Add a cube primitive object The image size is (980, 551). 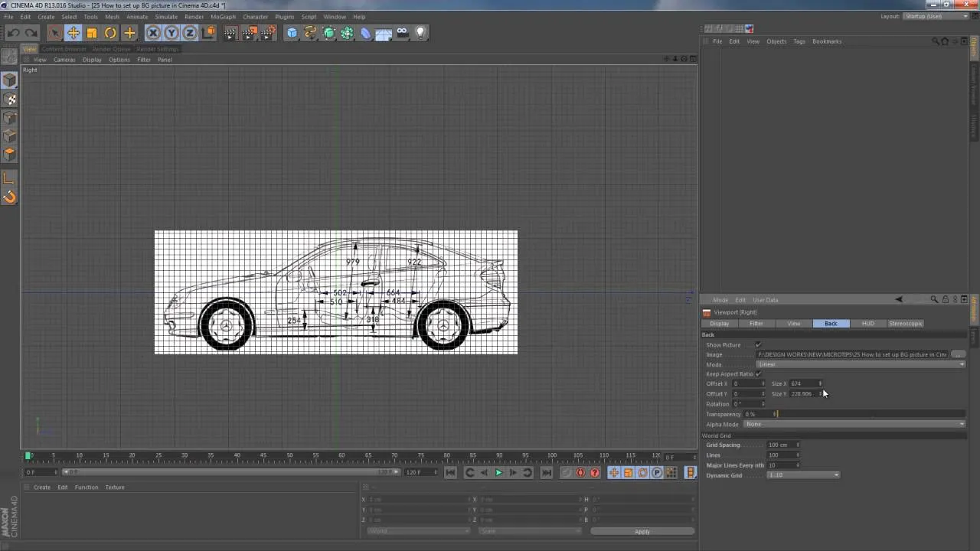pyautogui.click(x=292, y=32)
